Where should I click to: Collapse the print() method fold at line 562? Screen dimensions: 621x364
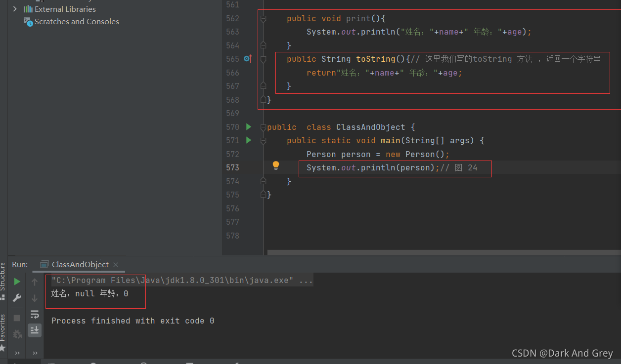pos(264,19)
